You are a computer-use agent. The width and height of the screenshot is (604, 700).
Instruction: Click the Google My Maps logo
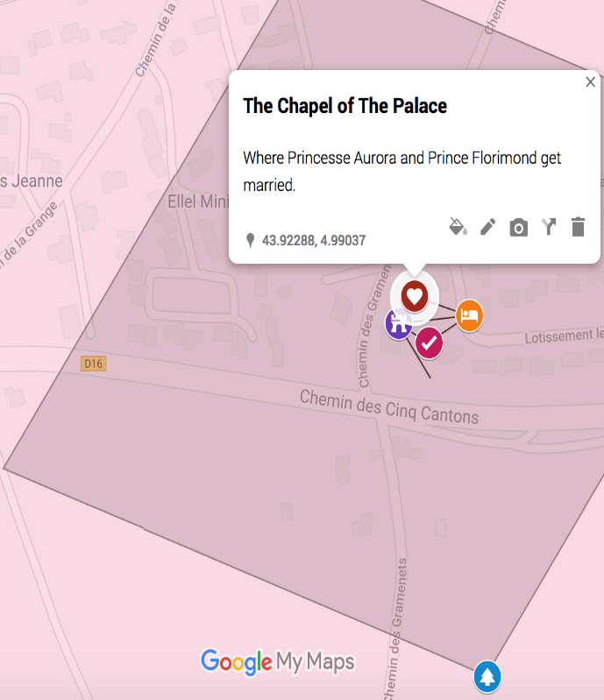click(x=277, y=661)
